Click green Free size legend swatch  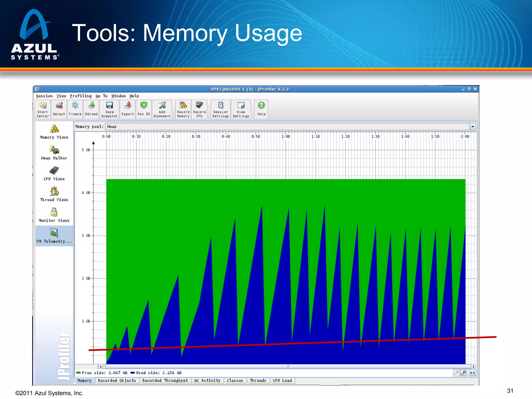point(78,373)
